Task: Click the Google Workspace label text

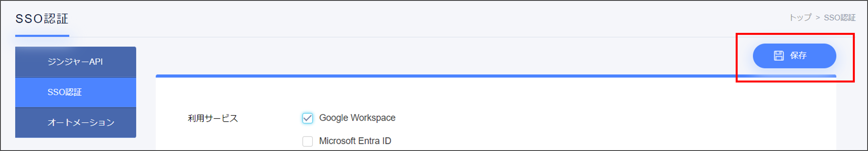Action: (357, 118)
